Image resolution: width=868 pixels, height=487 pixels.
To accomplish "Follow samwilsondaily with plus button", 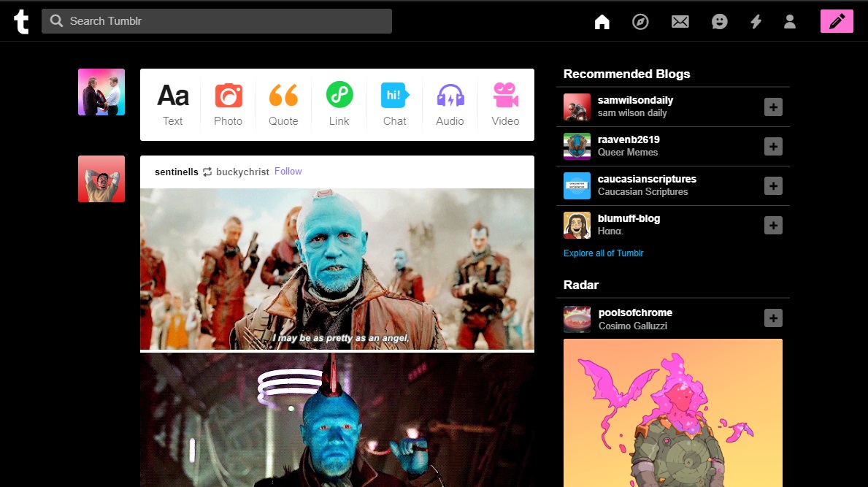I will [x=773, y=107].
